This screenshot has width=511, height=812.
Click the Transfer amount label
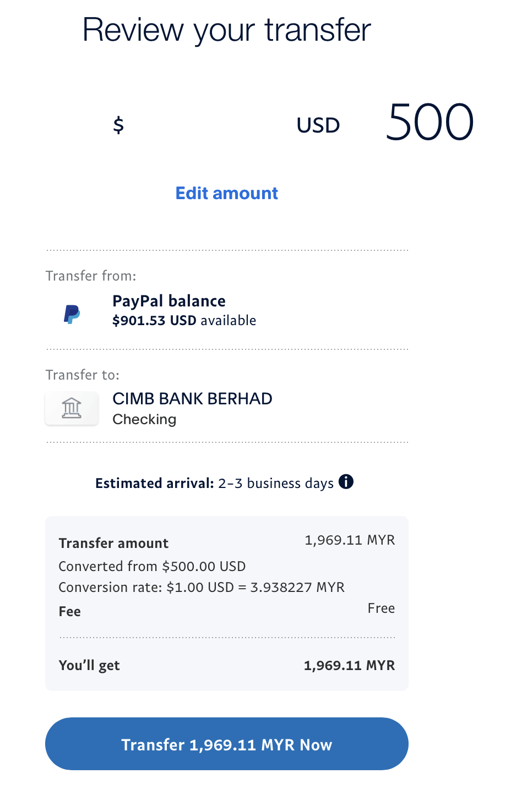coord(113,543)
